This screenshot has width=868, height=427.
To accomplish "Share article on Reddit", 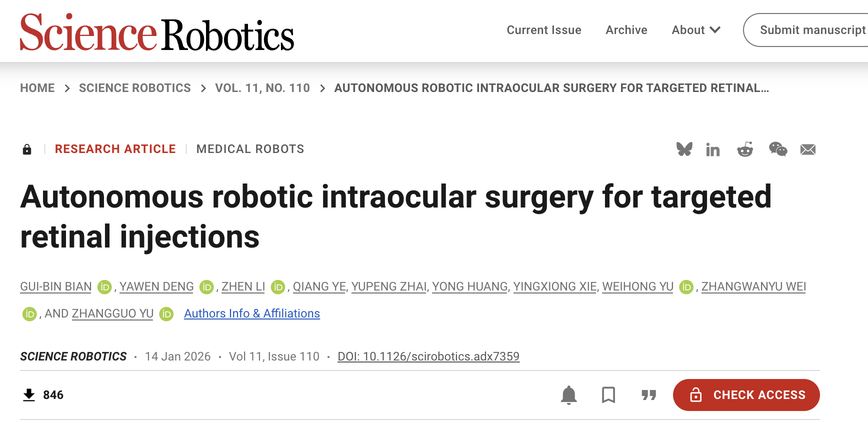I will tap(745, 149).
